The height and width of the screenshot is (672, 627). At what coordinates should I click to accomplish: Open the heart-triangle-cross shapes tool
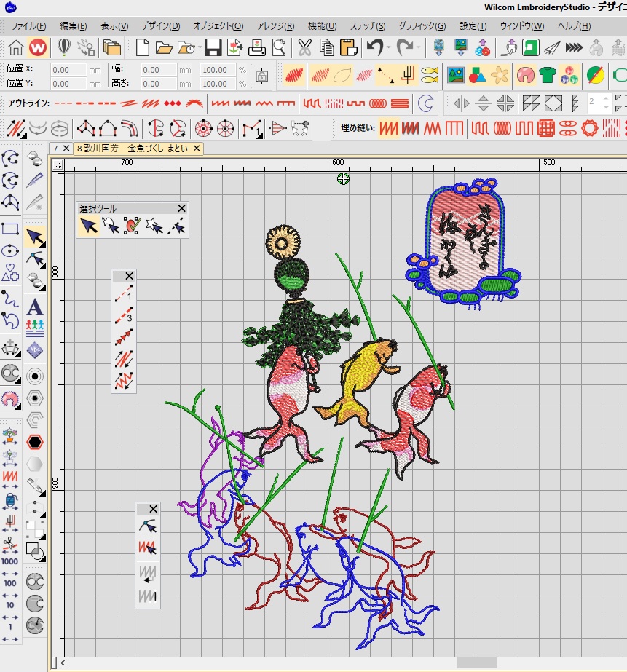coord(10,272)
